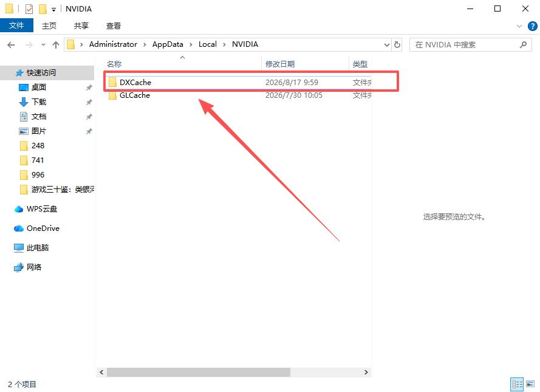Select AppData in the address path
Image resolution: width=540 pixels, height=392 pixels.
pos(168,44)
